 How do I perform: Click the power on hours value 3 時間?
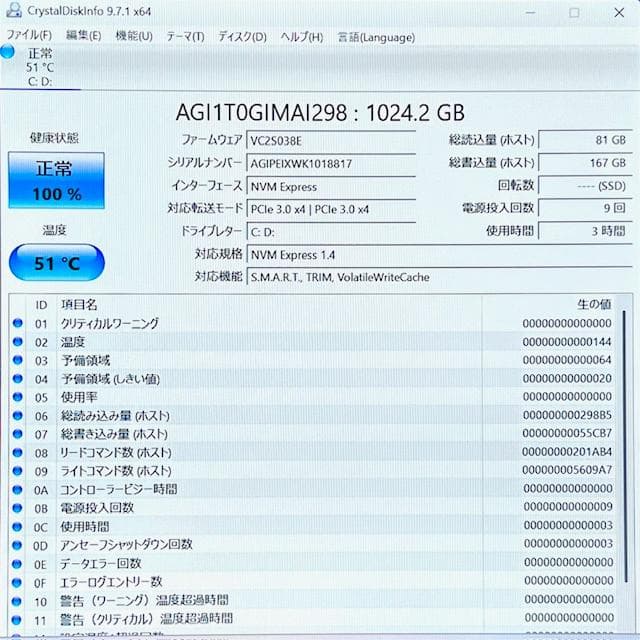(585, 231)
